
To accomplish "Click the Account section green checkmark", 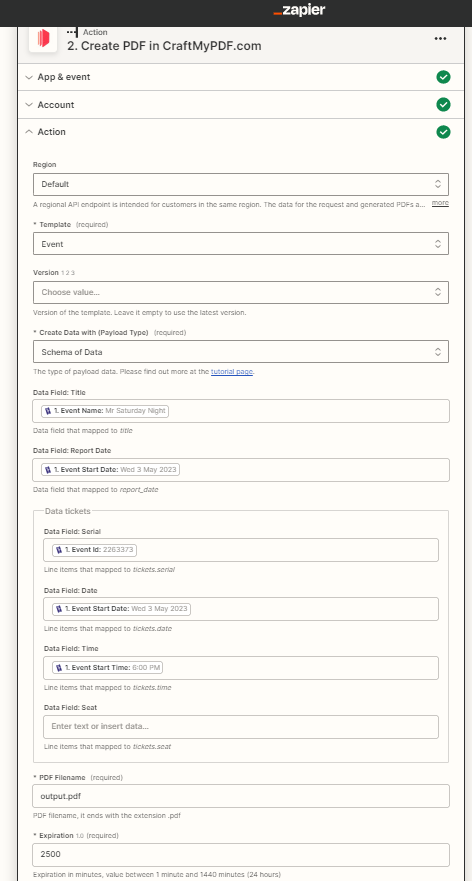I will click(x=443, y=105).
